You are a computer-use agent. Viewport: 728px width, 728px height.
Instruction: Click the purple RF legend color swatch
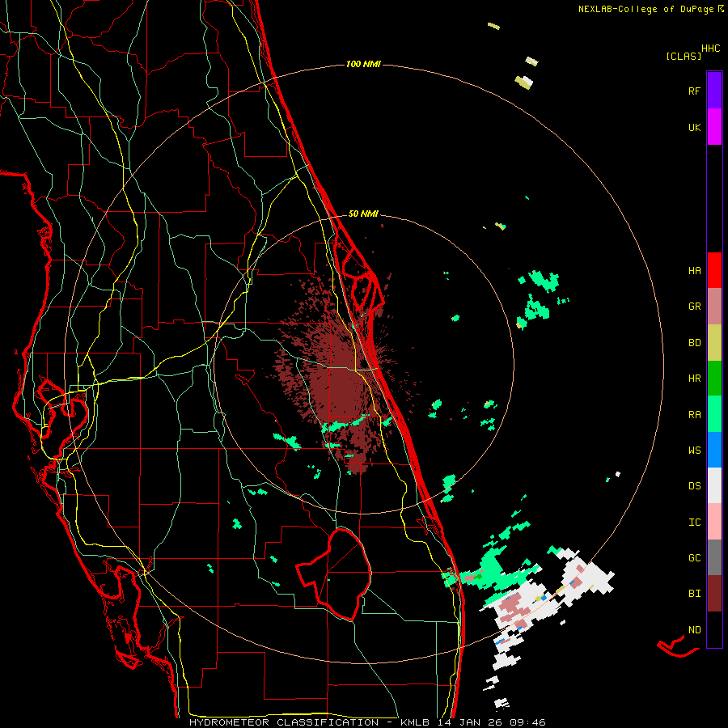point(714,91)
